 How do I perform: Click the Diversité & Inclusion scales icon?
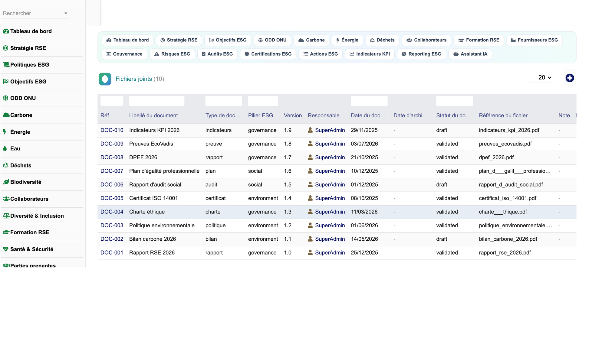pos(6,216)
